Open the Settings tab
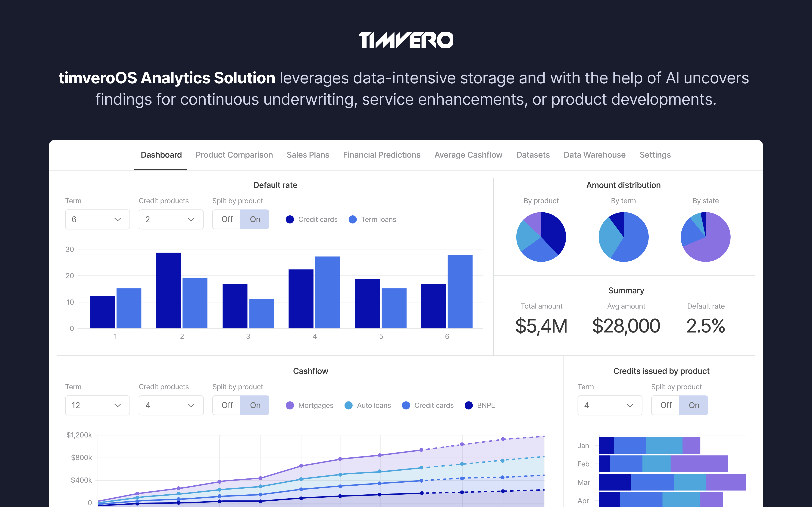Viewport: 812px width, 507px height. coord(655,155)
